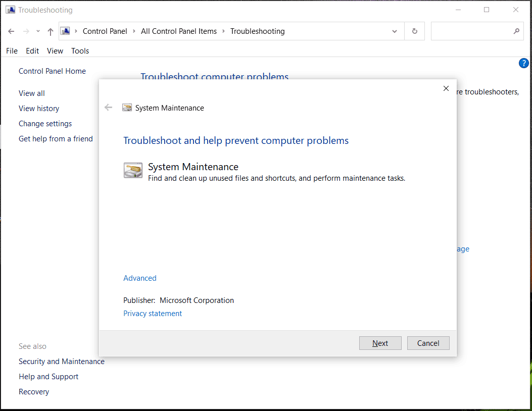Click the Next button in the wizard

(380, 343)
